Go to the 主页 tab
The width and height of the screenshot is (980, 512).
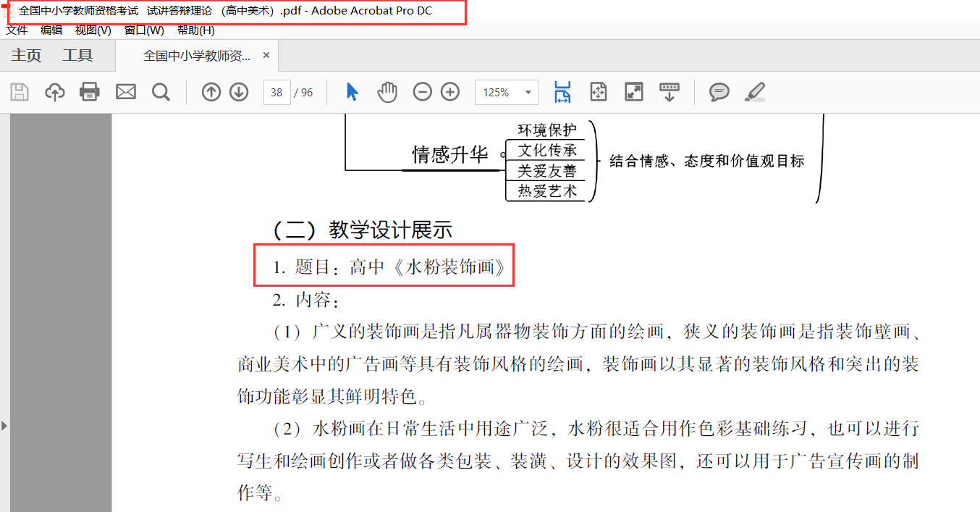[x=26, y=56]
